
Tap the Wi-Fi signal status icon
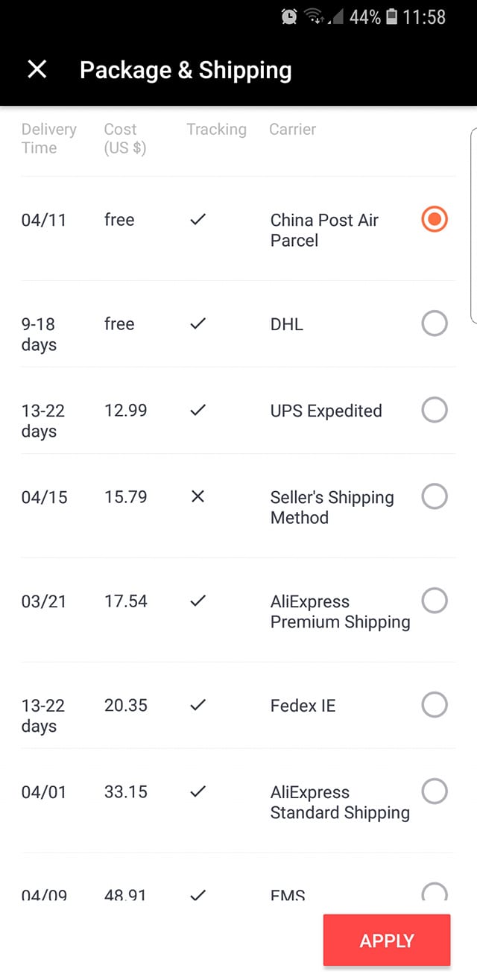pyautogui.click(x=314, y=17)
